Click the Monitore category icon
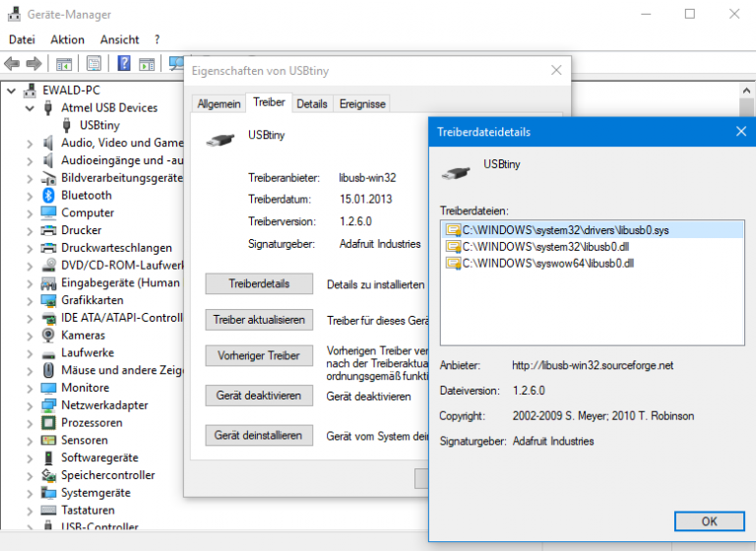 pyautogui.click(x=48, y=388)
